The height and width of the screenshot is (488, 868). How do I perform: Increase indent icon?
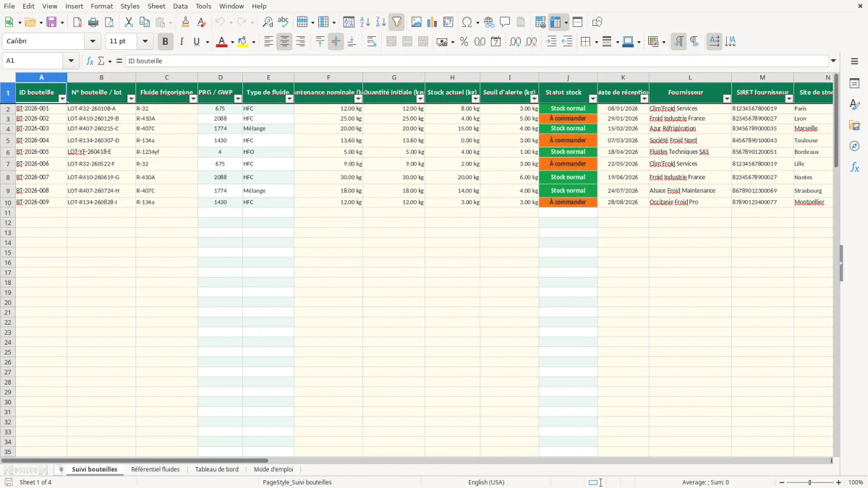pyautogui.click(x=551, y=42)
